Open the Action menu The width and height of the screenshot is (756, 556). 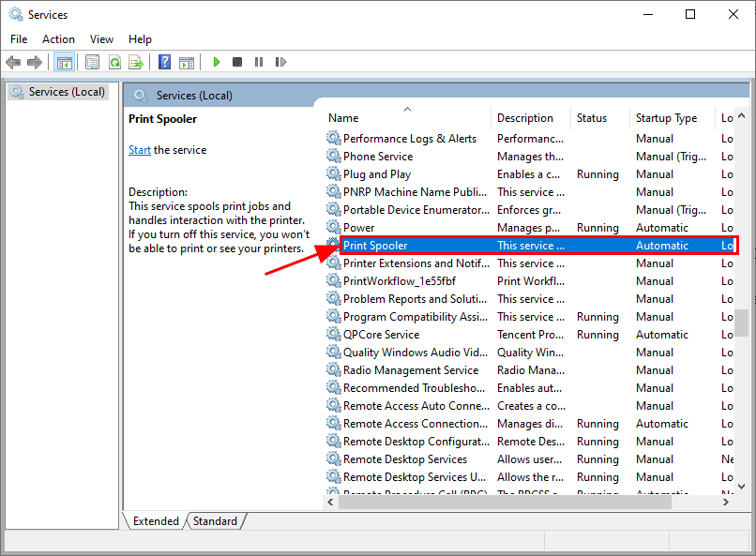click(x=58, y=38)
